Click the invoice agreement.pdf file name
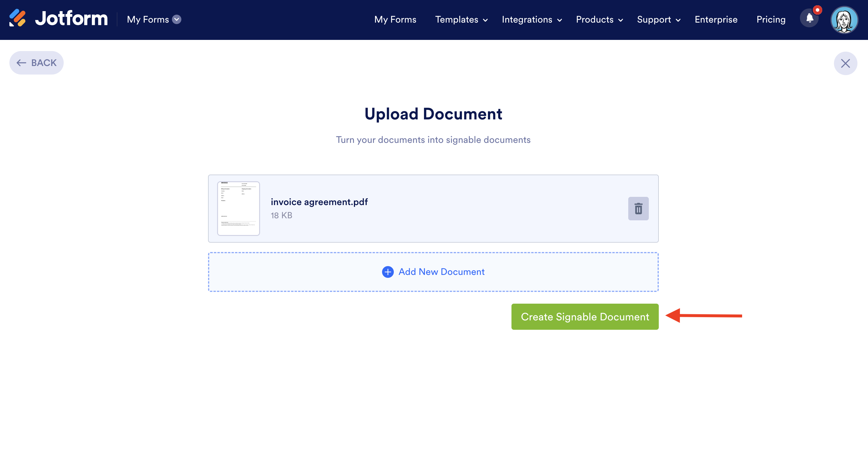Viewport: 868px width, 470px height. [319, 202]
